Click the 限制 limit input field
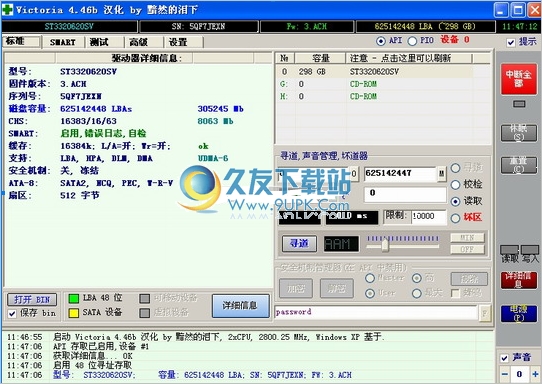This screenshot has width=542, height=384. [x=428, y=217]
